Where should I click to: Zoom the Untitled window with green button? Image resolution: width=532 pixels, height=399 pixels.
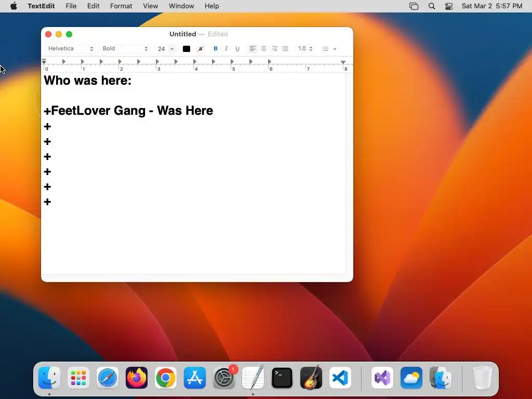point(69,34)
